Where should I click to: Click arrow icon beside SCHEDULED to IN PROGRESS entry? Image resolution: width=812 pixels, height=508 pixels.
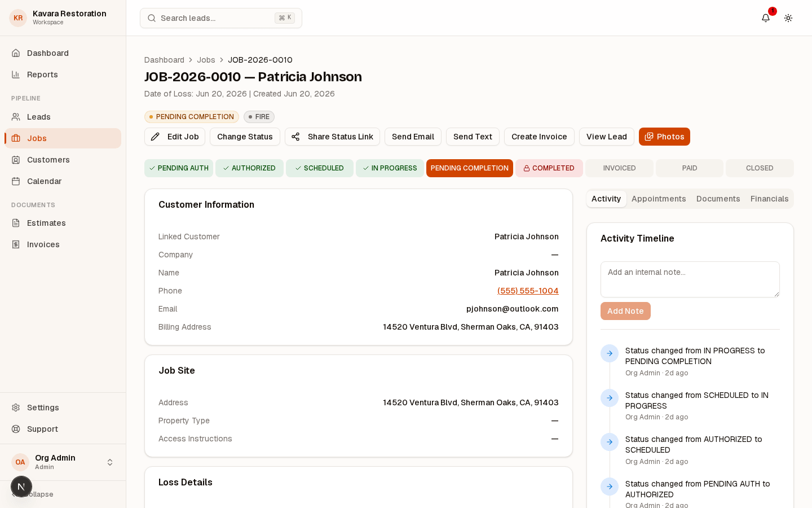click(x=610, y=398)
